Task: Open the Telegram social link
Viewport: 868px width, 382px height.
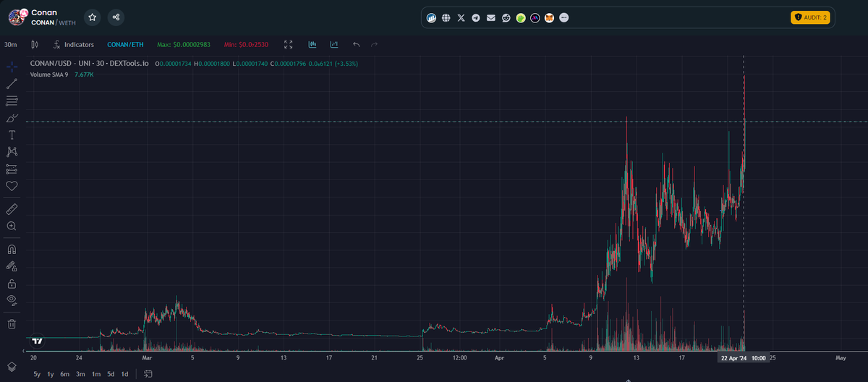Action: (x=476, y=17)
